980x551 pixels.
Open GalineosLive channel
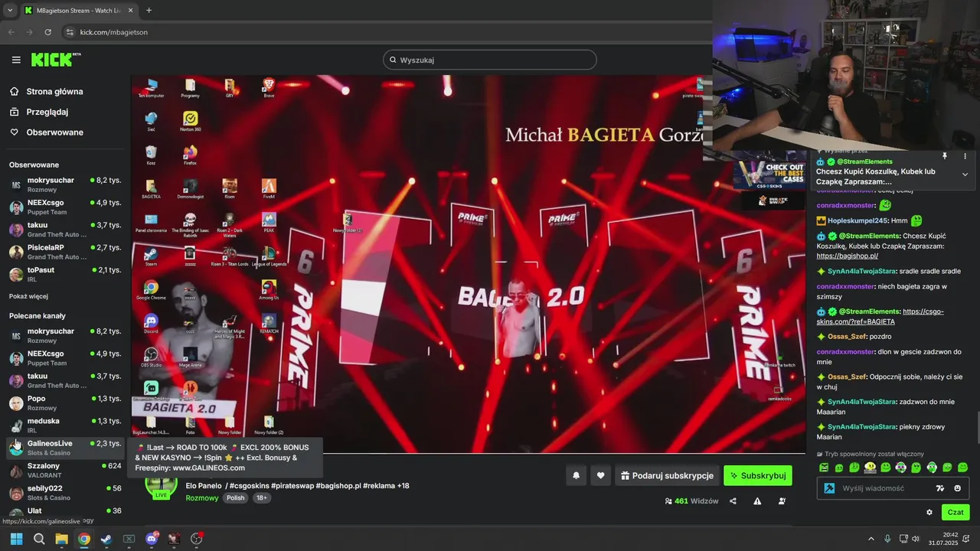(64, 448)
